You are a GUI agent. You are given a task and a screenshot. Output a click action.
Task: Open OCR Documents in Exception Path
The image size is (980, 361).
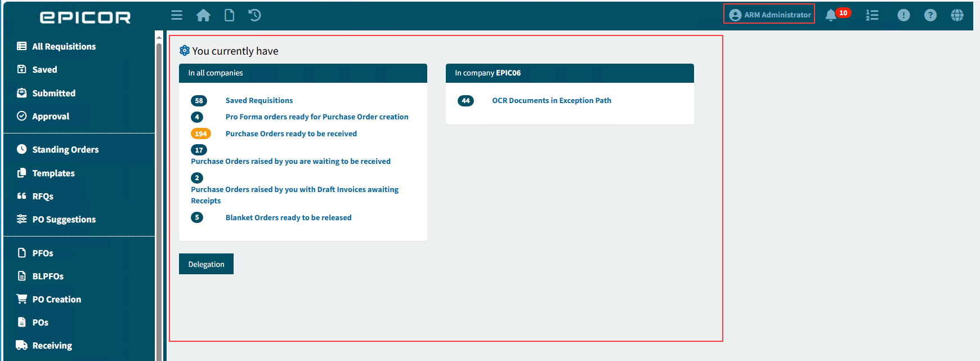pyautogui.click(x=551, y=100)
